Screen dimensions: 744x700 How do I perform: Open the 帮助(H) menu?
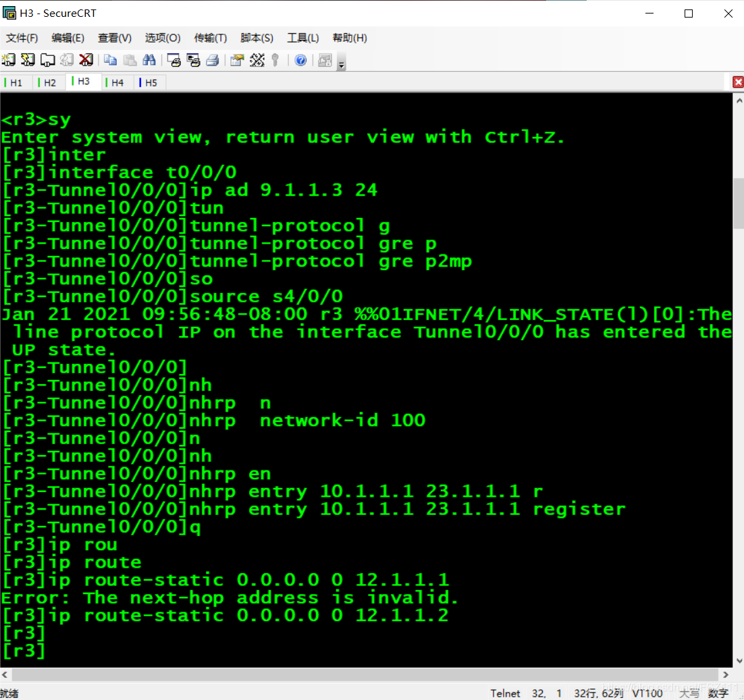350,38
